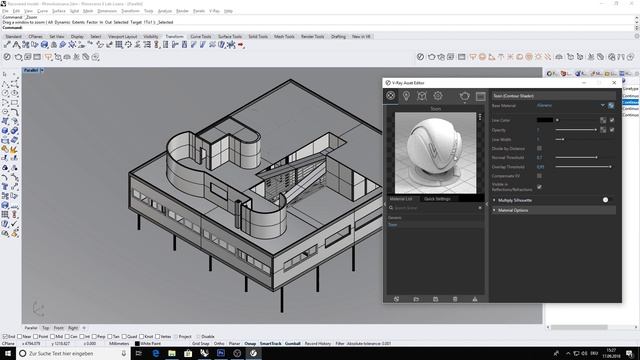Select the Rectangle tool in left sidebar
640x360 pixels.
point(14,102)
